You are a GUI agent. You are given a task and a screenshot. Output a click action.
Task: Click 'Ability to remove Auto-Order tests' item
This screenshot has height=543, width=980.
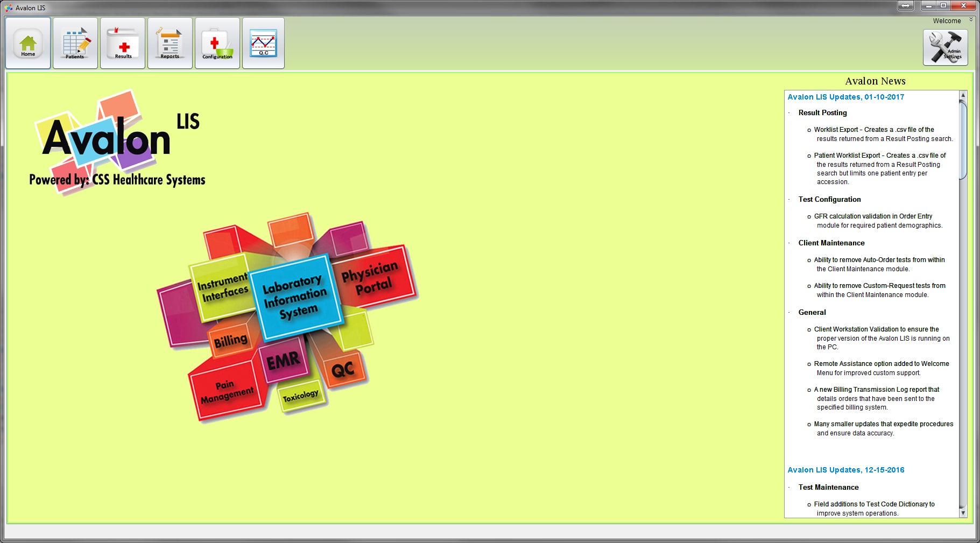tap(876, 264)
